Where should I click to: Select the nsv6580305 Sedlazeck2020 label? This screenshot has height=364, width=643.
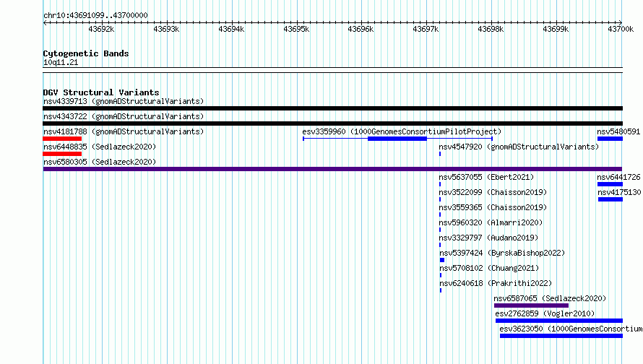(x=100, y=162)
